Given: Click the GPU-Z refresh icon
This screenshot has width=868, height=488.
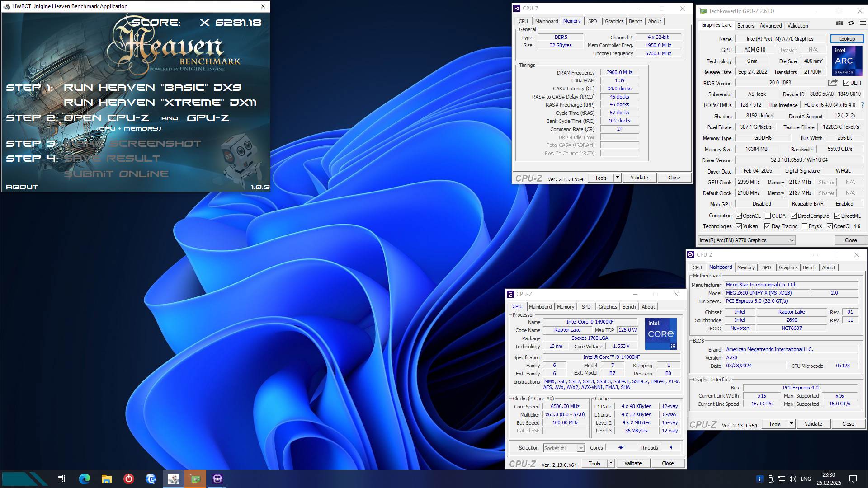Looking at the screenshot, I should [851, 23].
